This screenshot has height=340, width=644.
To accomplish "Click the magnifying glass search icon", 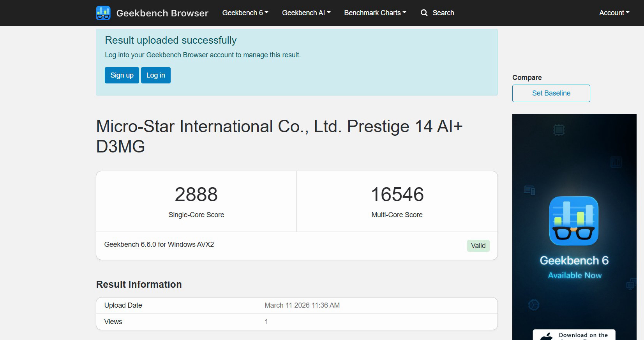I will [424, 13].
